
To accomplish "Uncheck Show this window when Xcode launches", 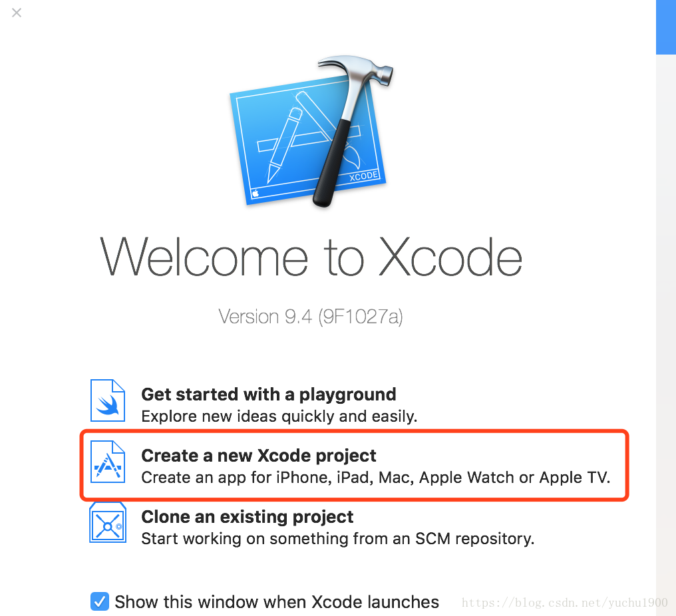I will pos(100,601).
